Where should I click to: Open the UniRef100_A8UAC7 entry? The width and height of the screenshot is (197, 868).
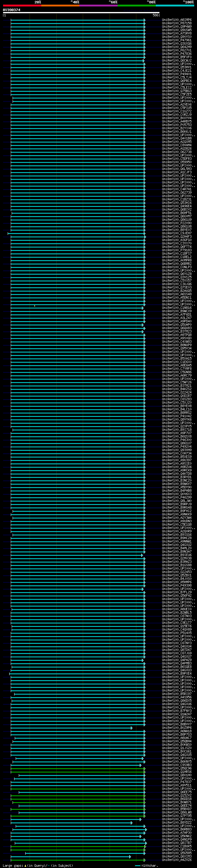click(x=177, y=738)
